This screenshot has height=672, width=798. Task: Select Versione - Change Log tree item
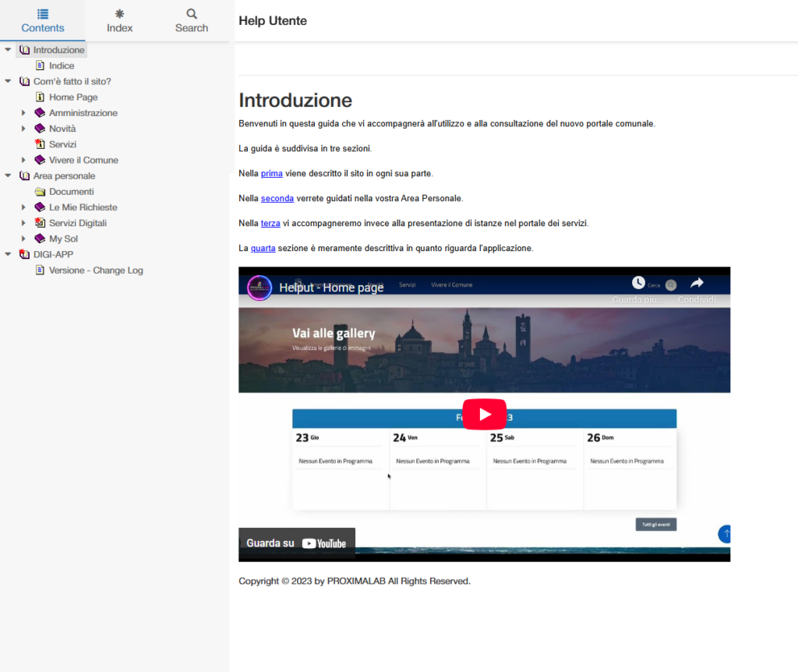[x=96, y=271]
